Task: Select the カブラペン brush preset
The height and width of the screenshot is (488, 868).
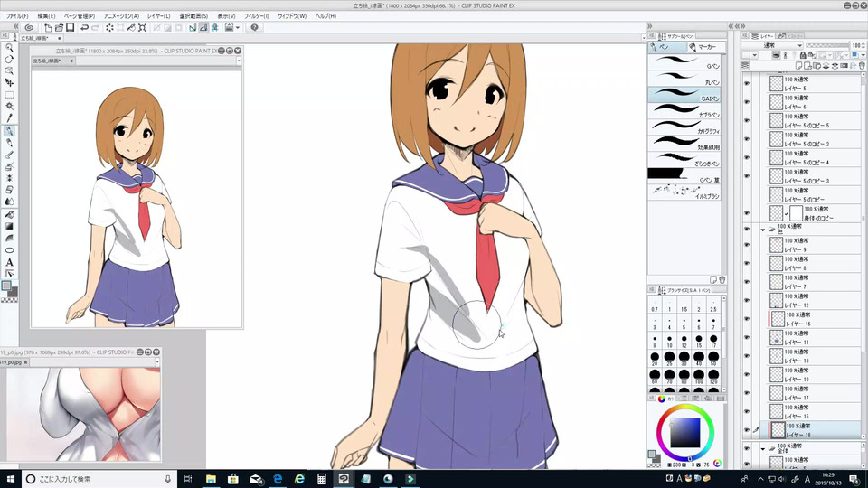Action: [685, 110]
